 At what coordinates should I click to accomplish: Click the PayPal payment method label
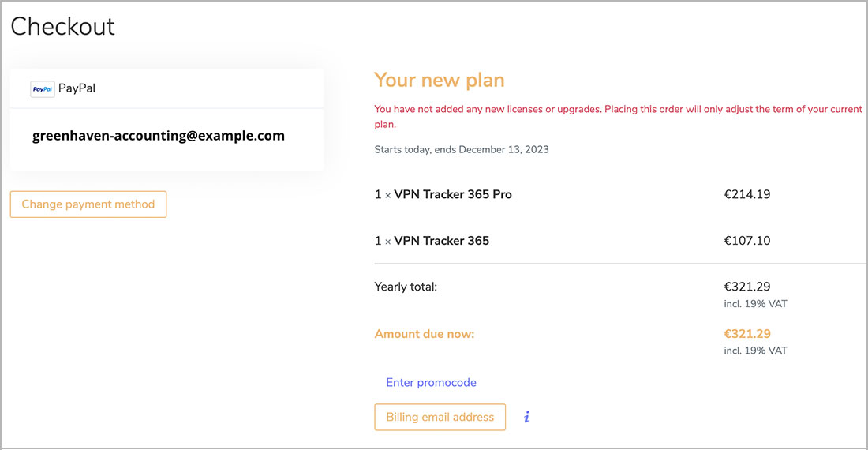coord(77,88)
